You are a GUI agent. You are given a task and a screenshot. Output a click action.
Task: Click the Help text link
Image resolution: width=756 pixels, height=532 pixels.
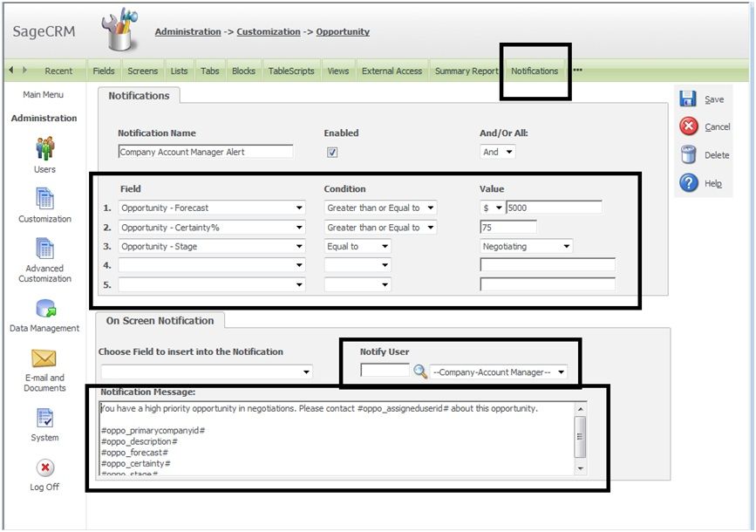[x=713, y=183]
